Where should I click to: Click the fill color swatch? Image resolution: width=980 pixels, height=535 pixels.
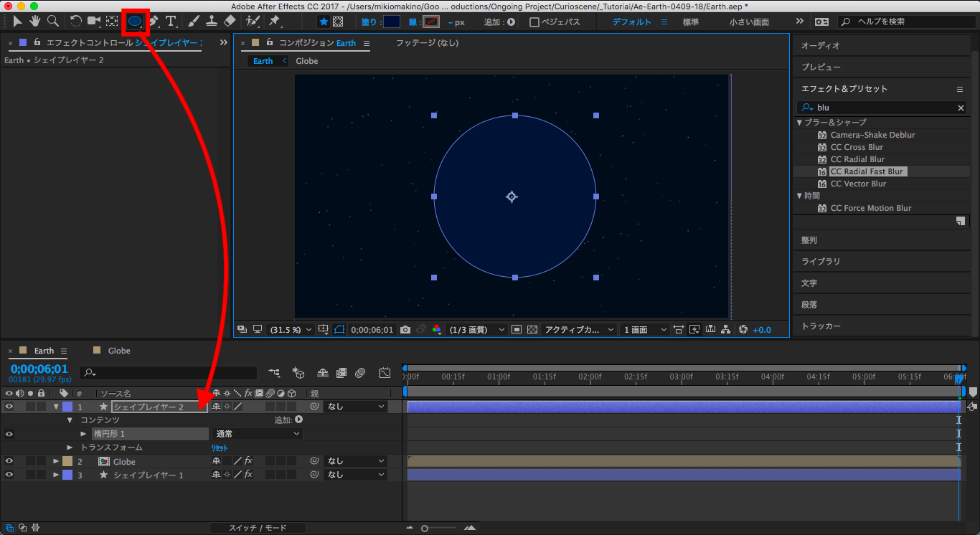coord(392,22)
